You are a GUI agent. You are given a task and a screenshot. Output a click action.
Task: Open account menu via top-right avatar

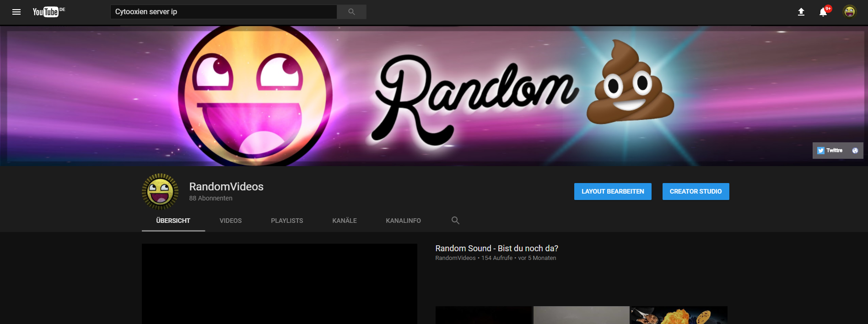pyautogui.click(x=849, y=12)
